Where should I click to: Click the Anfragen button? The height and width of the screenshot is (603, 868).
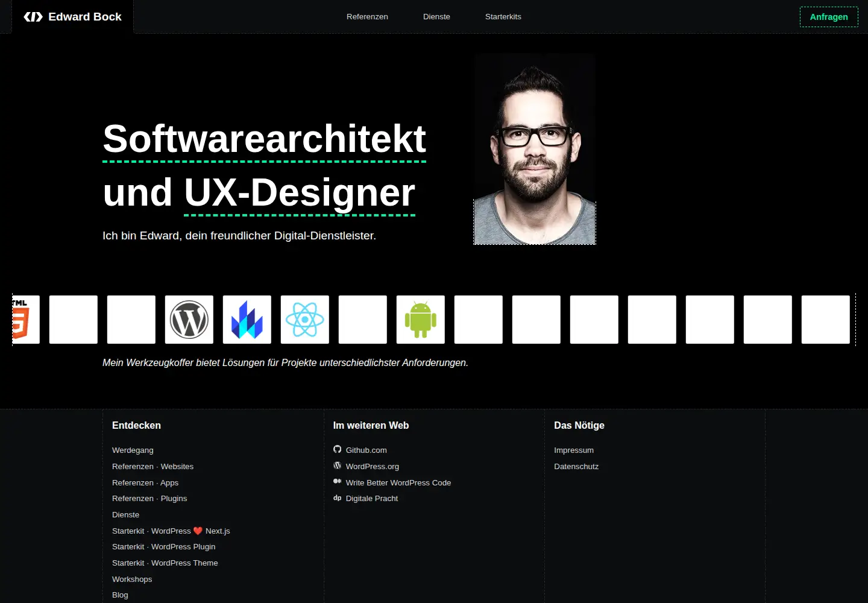click(829, 17)
